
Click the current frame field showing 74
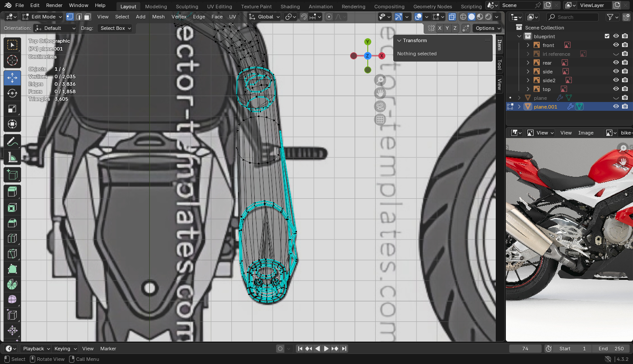(525, 349)
